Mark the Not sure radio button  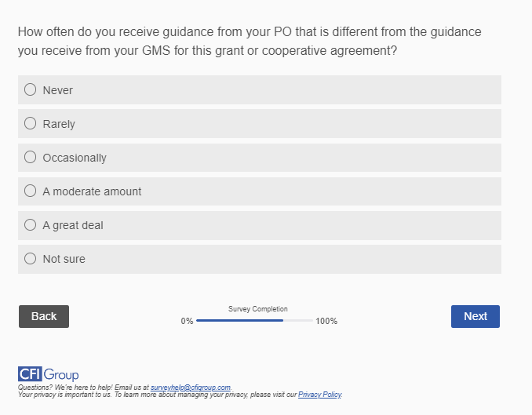click(x=31, y=258)
